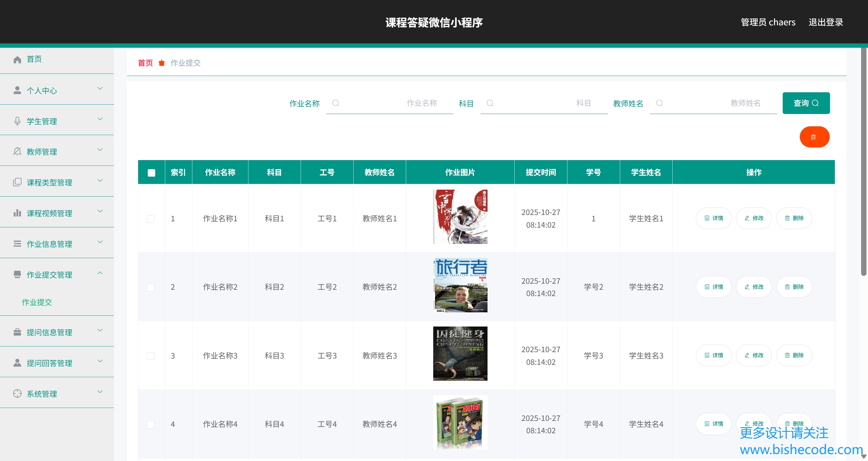Click the vertical page scrollbar
The height and width of the screenshot is (461, 868).
click(863, 162)
